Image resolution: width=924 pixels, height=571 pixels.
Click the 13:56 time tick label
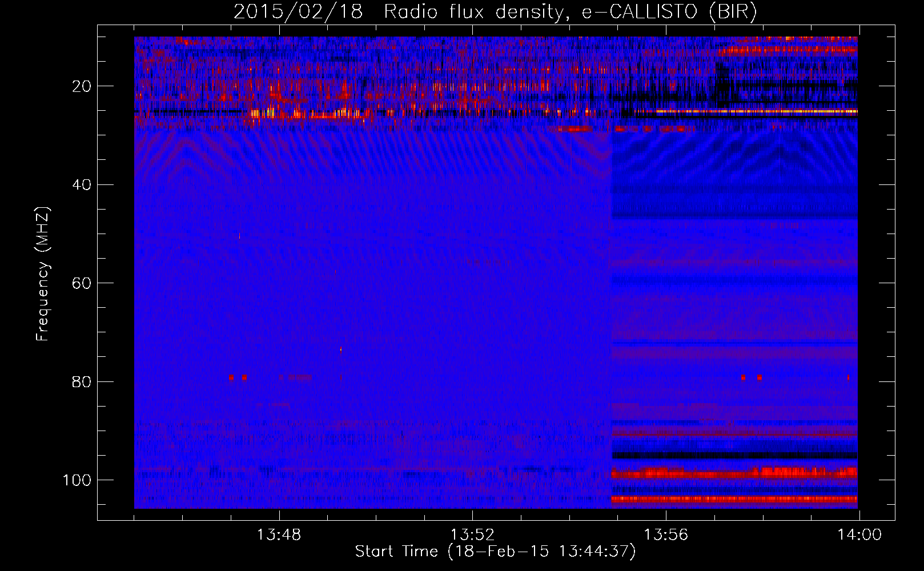666,535
